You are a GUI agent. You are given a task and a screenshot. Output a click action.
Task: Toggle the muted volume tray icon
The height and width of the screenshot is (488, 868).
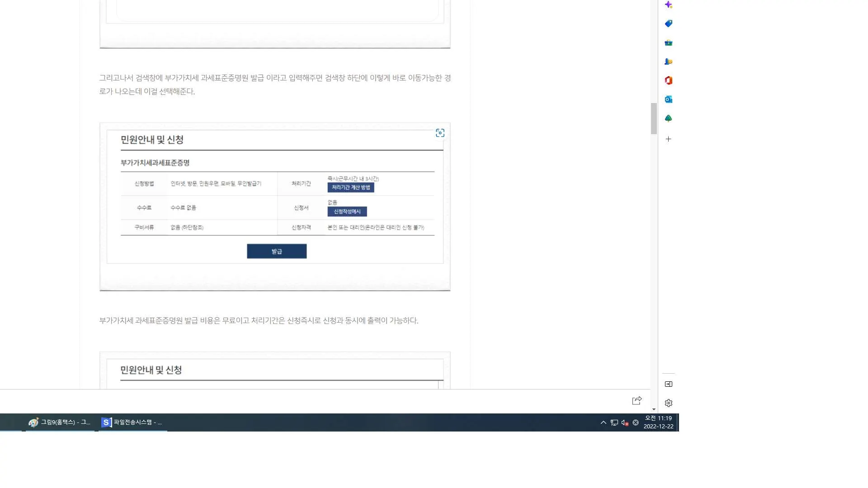pyautogui.click(x=625, y=423)
